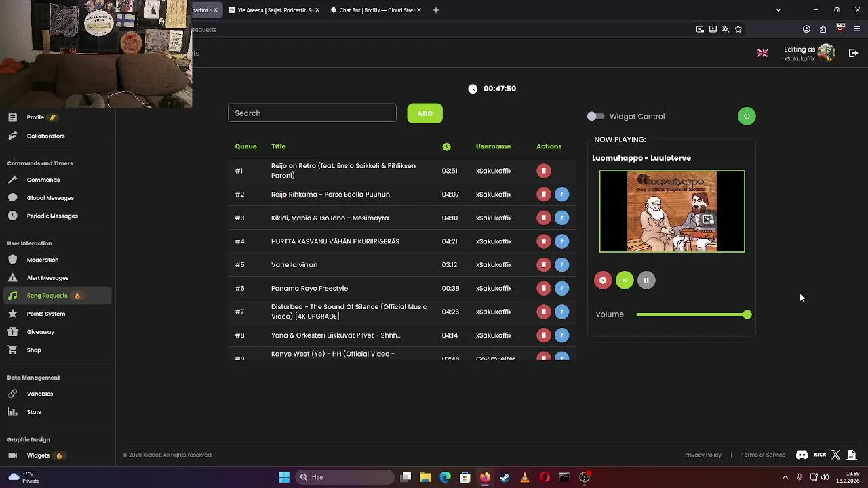The height and width of the screenshot is (488, 868).
Task: Pause the current song
Action: (646, 280)
